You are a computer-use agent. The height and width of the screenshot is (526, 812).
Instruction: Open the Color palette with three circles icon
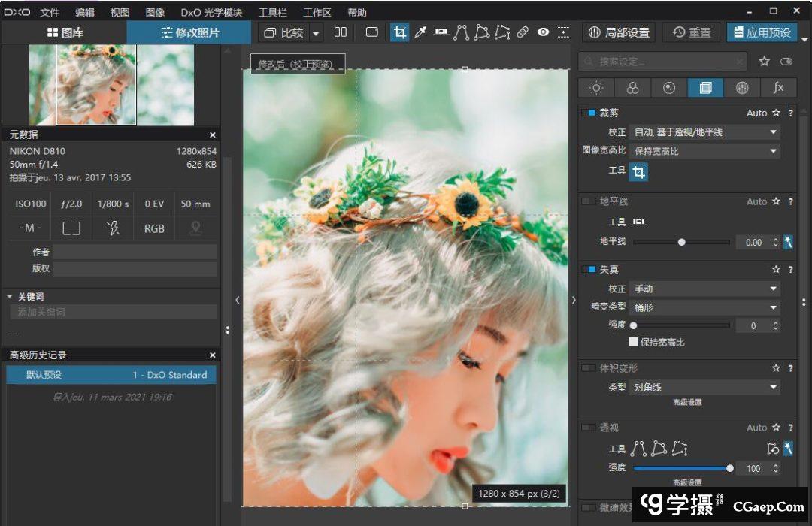[632, 88]
